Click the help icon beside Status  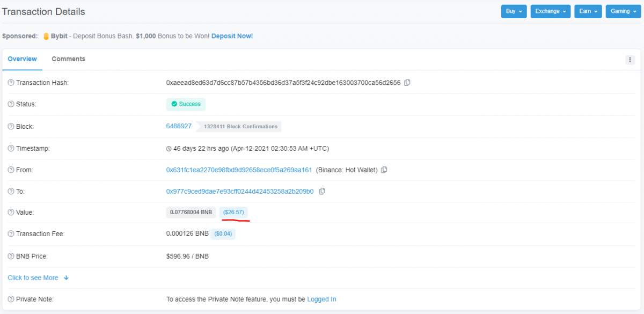point(9,104)
